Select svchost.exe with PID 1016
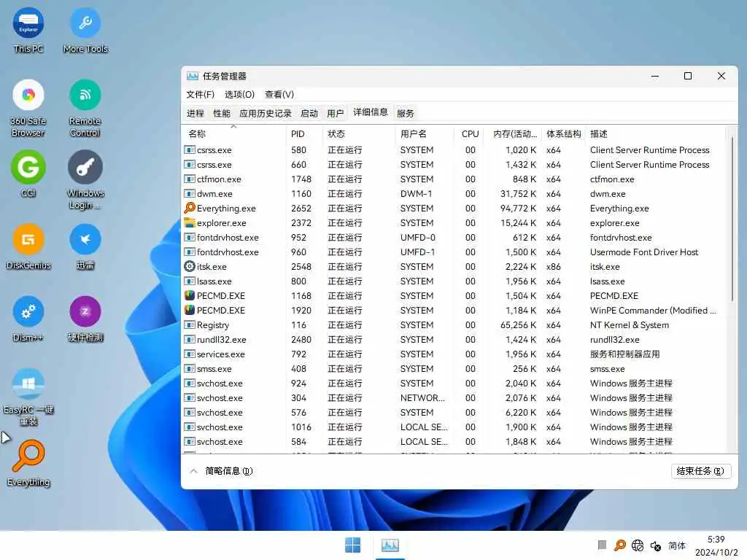Screen dimensions: 747x560 coord(454,427)
